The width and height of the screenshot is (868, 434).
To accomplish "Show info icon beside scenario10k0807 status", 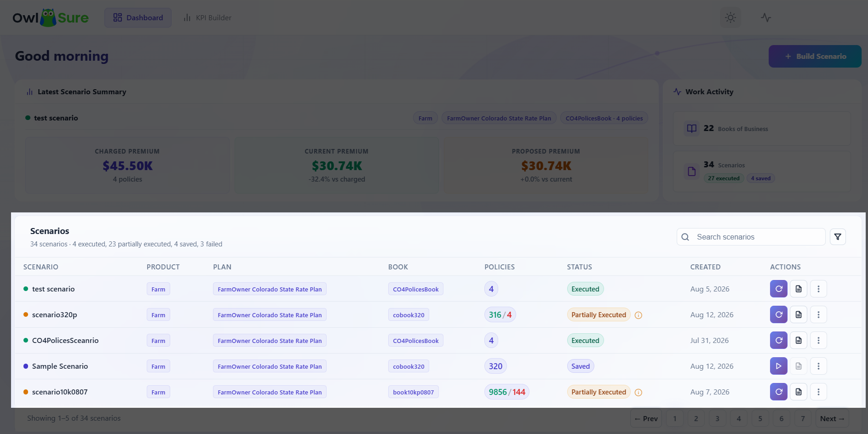I will 638,392.
